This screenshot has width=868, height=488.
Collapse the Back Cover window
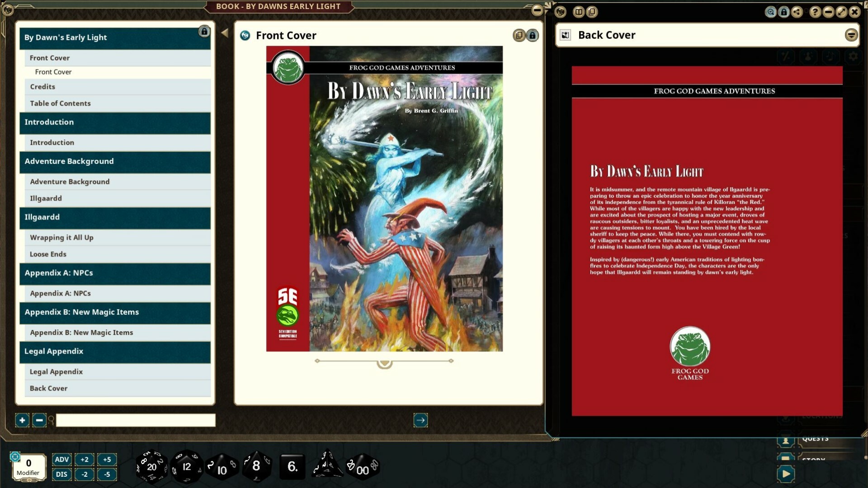(852, 34)
